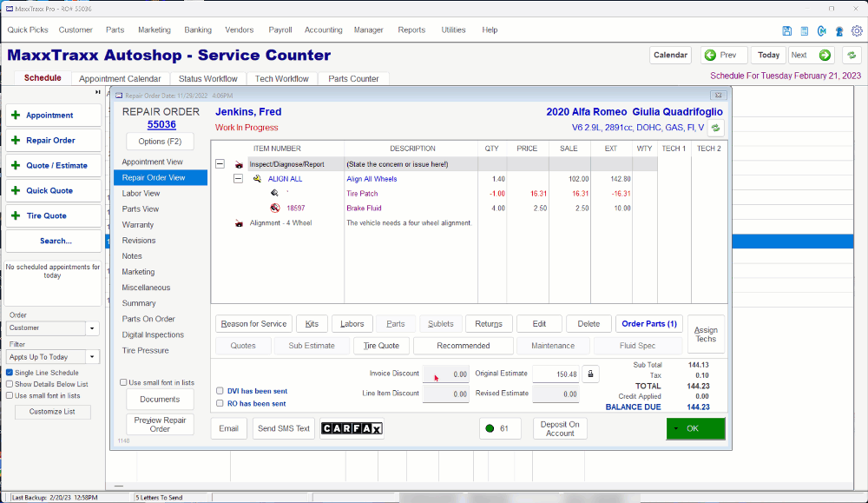Click the Recommended button
The height and width of the screenshot is (503, 868).
click(x=464, y=346)
